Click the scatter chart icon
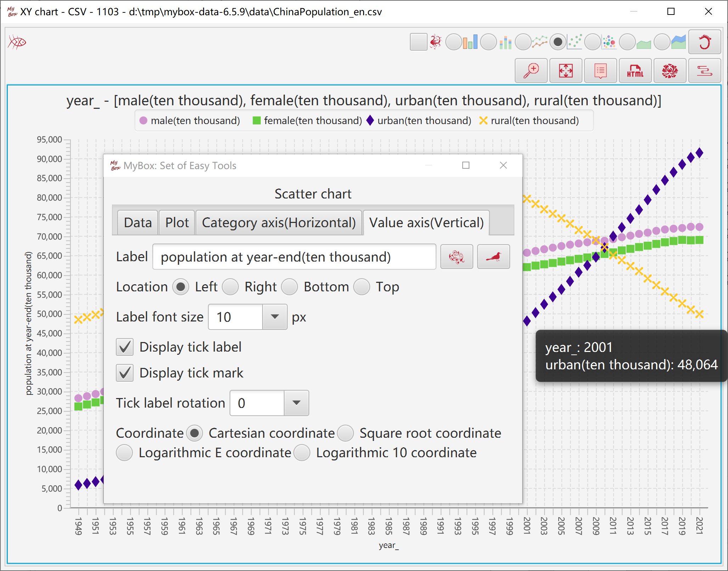 point(575,42)
